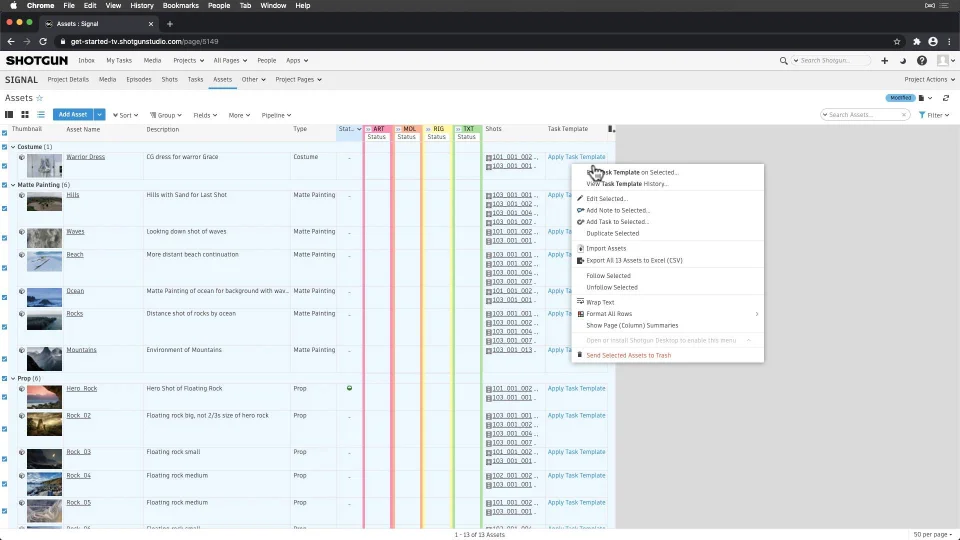Screen dimensions: 960x540
Task: Uncheck the Prop group checkbox
Action: click(4, 378)
